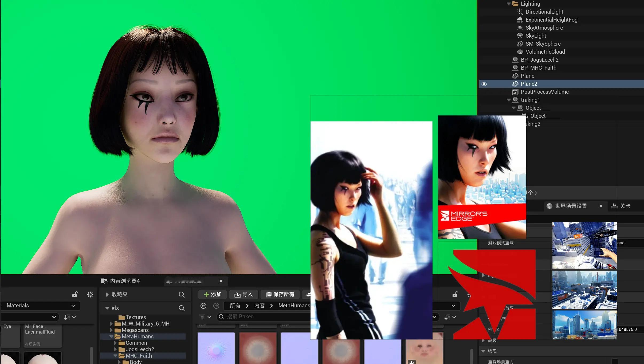Click the BP_JogsLeech2 blueprint icon
This screenshot has width=644, height=364.
515,60
